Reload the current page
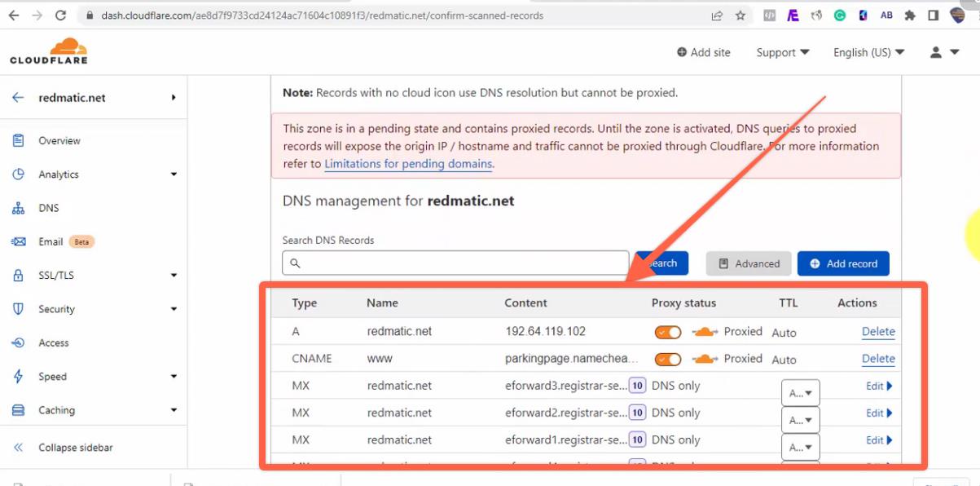The width and height of the screenshot is (980, 486). click(x=61, y=15)
